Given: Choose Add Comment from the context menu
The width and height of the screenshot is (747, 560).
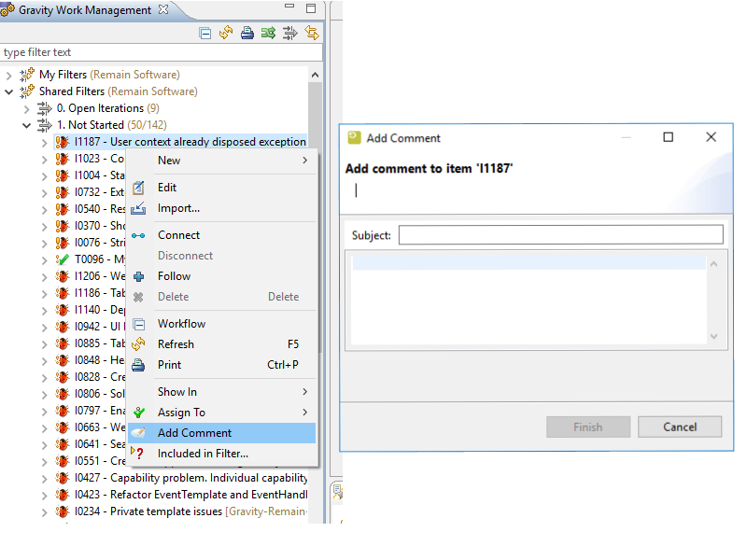Looking at the screenshot, I should (x=194, y=433).
